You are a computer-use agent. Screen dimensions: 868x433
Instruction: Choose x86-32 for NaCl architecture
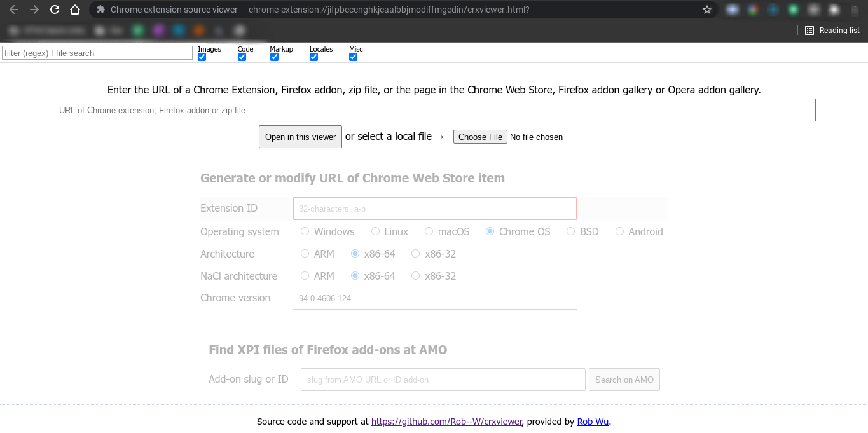pyautogui.click(x=415, y=275)
